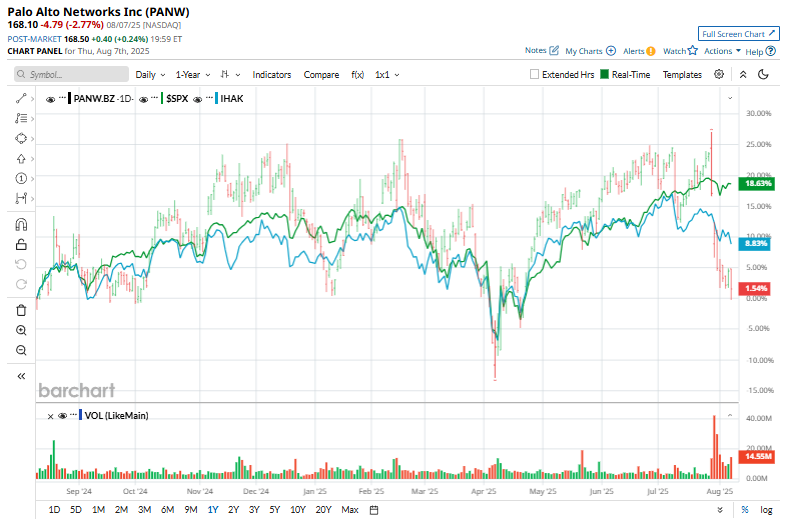The width and height of the screenshot is (787, 527).
Task: Toggle log scale button
Action: point(766,510)
